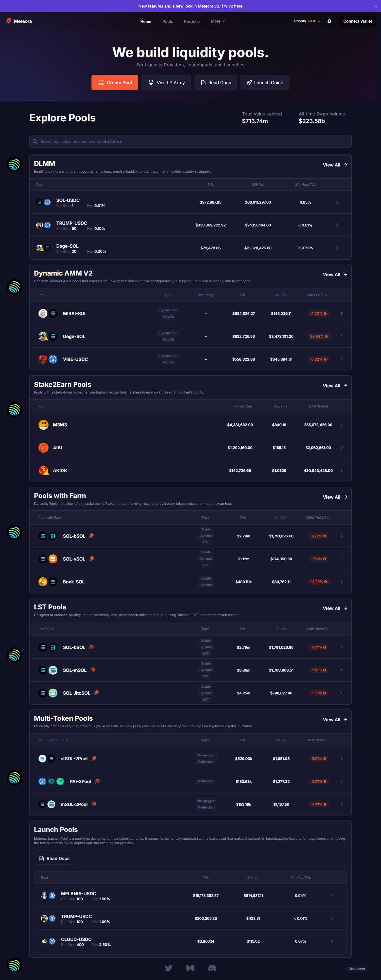
Task: Follow the 'here' link for v2
Action: [238, 6]
